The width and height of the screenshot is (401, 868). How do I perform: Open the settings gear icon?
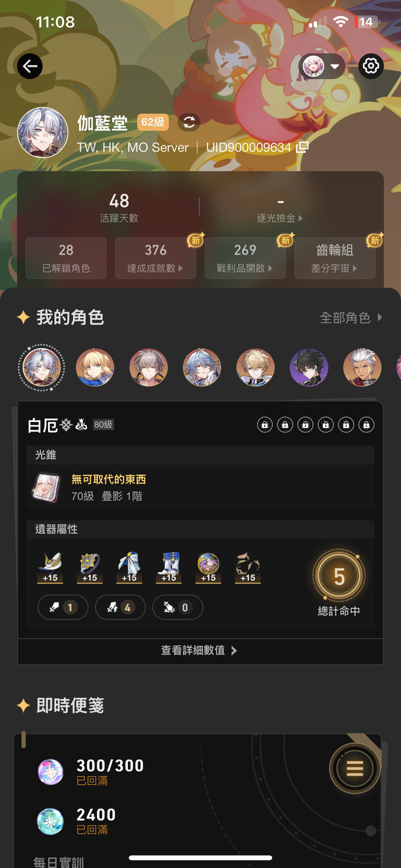(x=371, y=66)
